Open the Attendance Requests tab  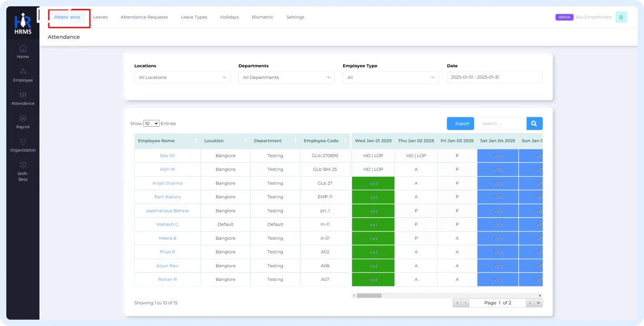[x=144, y=17]
